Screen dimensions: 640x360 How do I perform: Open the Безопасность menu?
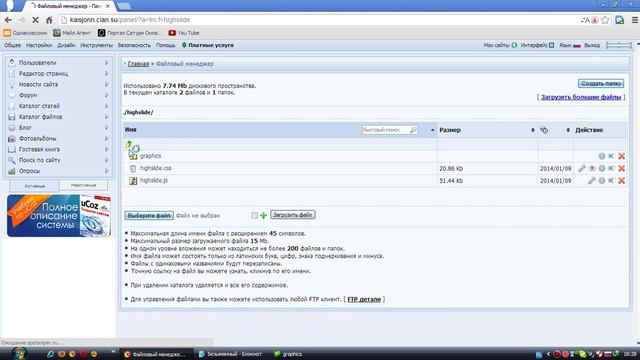(134, 45)
